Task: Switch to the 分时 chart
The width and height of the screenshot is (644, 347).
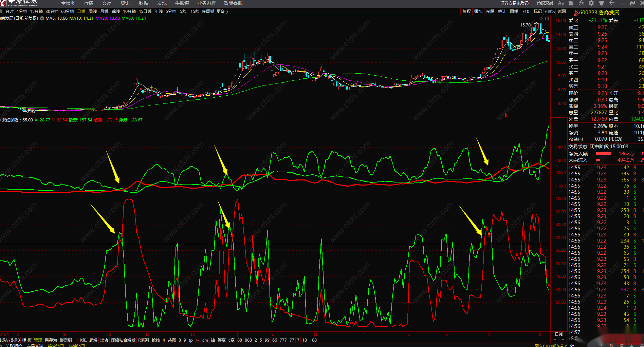Action: 10,12
